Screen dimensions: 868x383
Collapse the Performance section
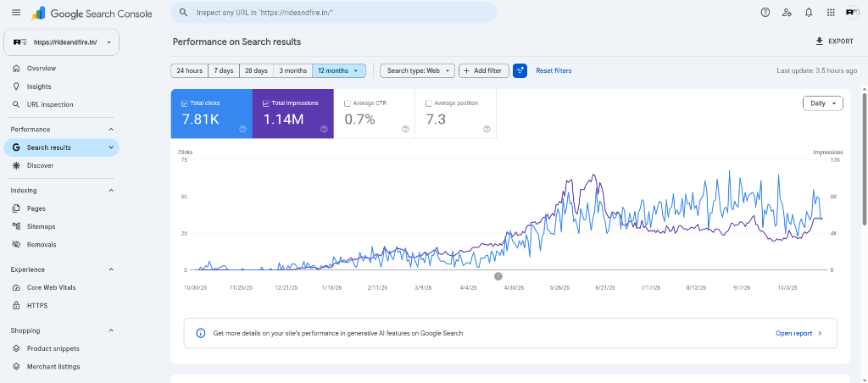[x=111, y=130]
